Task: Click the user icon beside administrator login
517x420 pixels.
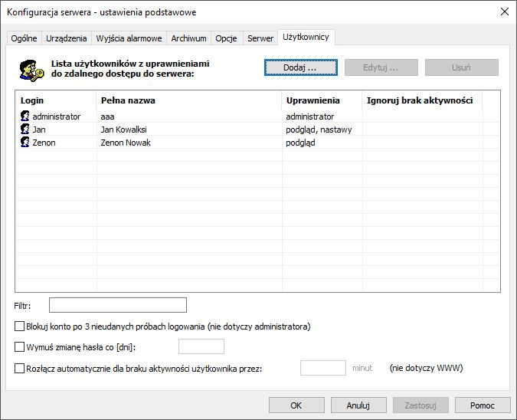Action: 25,116
